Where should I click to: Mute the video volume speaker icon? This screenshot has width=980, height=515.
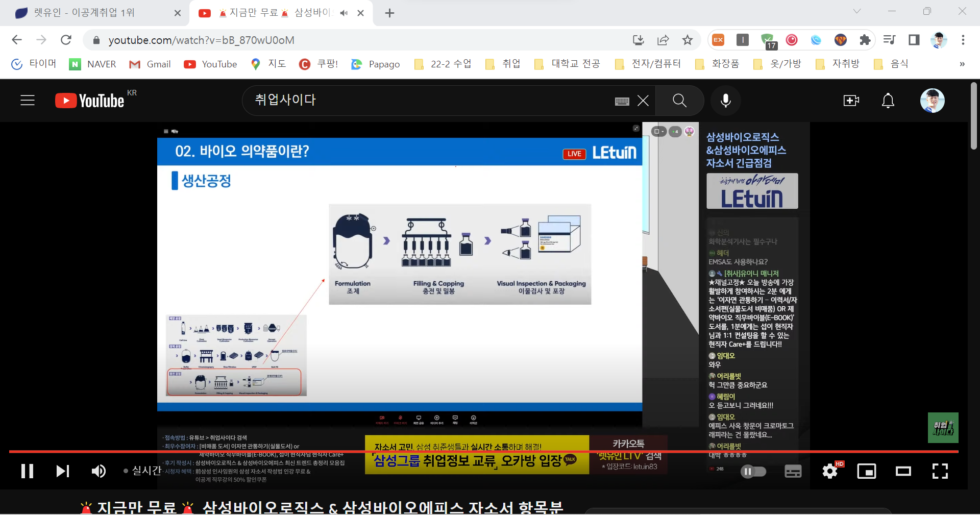(x=99, y=471)
